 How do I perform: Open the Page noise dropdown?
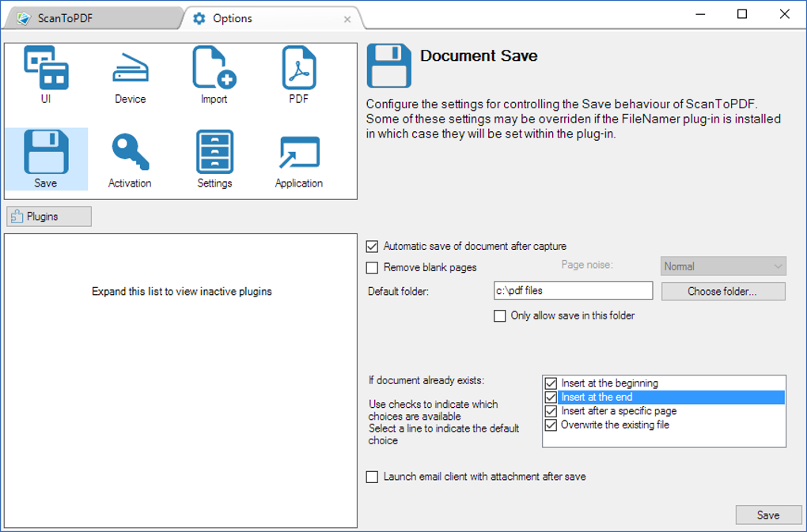[x=723, y=266]
